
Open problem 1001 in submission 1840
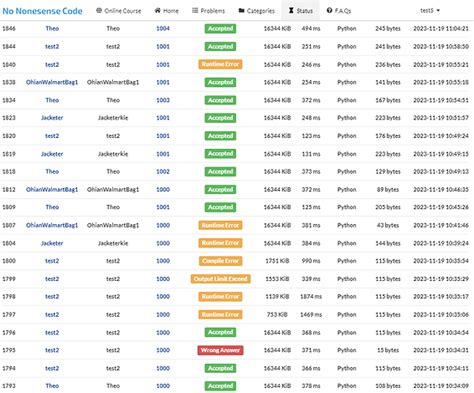[x=163, y=65]
